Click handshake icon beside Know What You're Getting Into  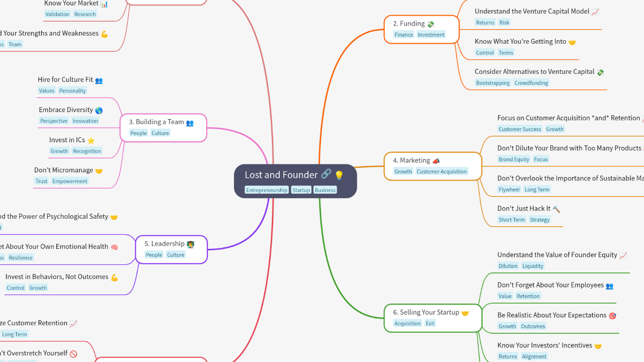click(572, 42)
